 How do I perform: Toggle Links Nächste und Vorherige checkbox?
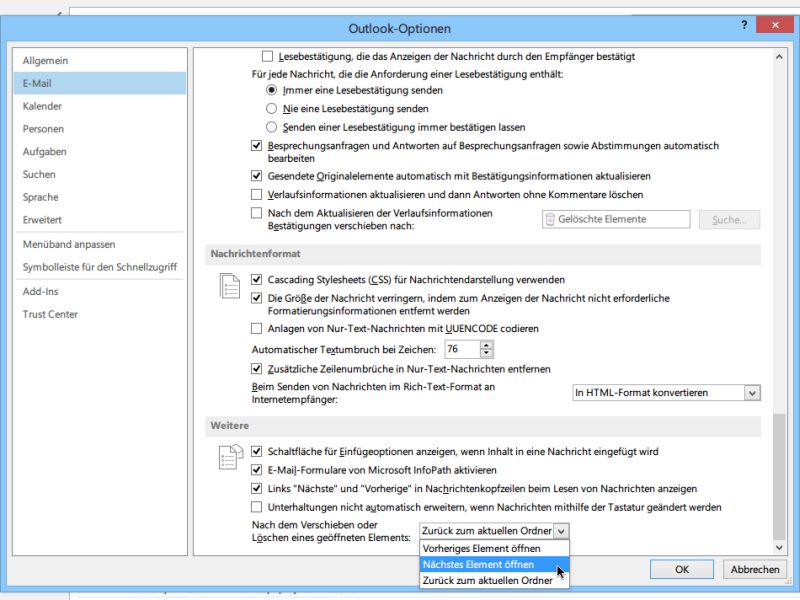click(x=257, y=489)
